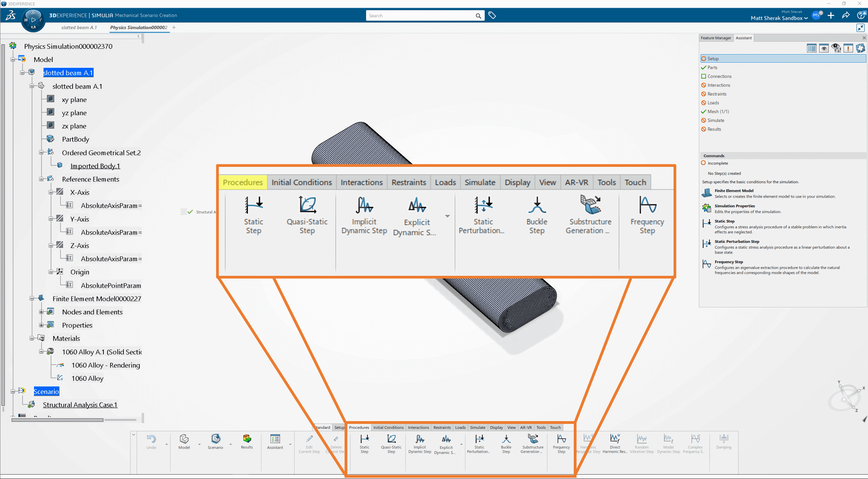This screenshot has height=479, width=868.
Task: Add a new tab with the plus button
Action: tap(174, 28)
